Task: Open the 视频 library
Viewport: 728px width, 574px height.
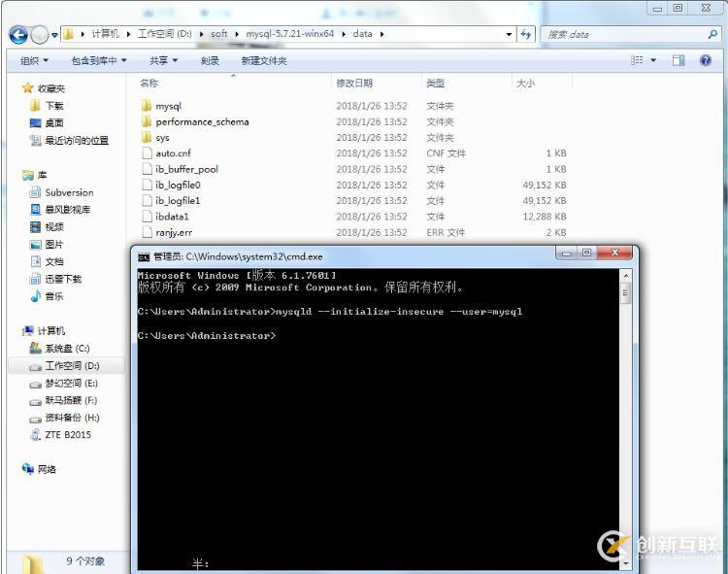Action: click(53, 227)
